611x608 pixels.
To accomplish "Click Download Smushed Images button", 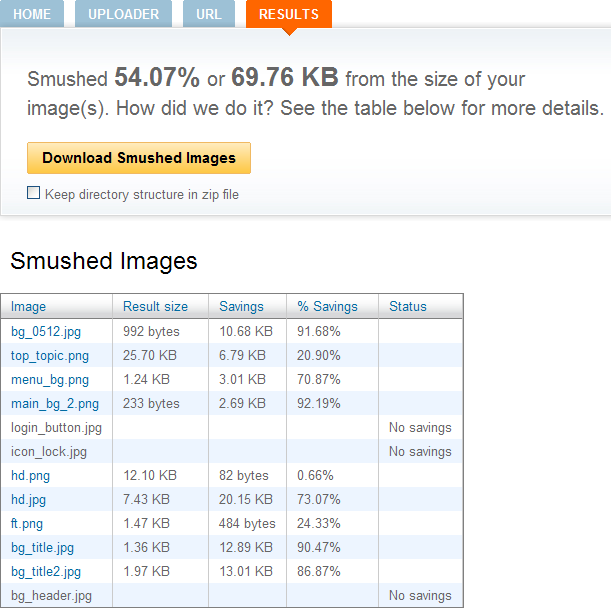I will click(139, 158).
